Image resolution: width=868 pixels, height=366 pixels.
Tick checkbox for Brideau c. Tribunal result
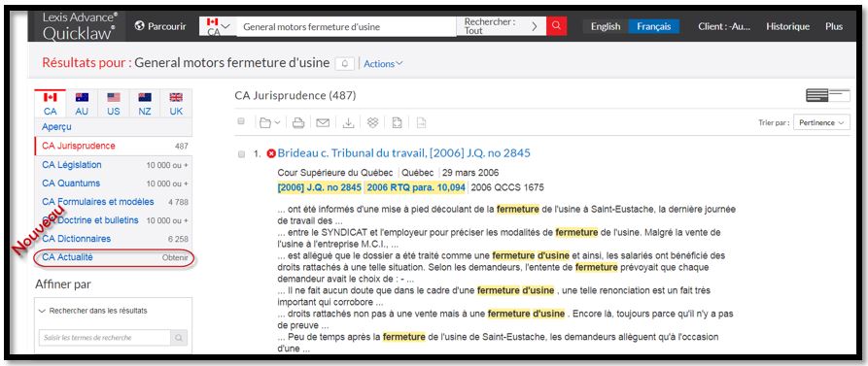(241, 153)
